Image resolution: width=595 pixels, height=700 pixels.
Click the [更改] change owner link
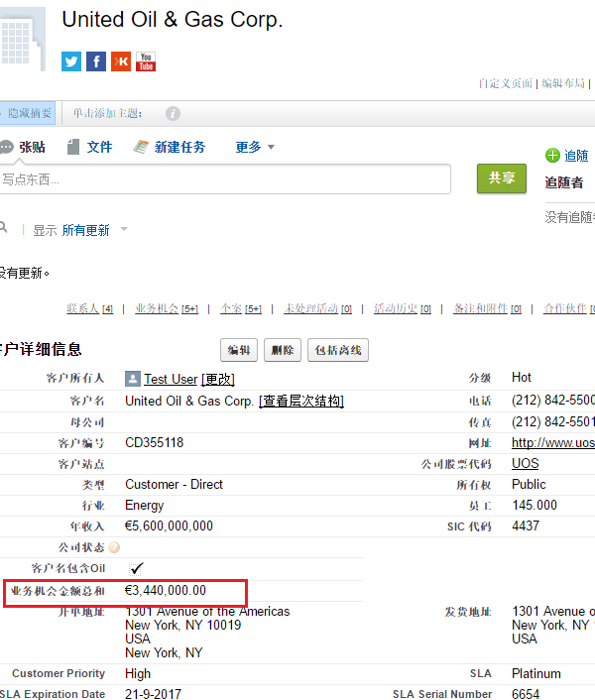(218, 379)
